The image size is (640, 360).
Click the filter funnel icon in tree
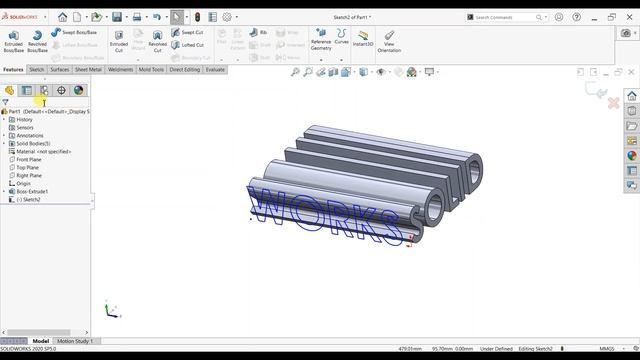5,102
